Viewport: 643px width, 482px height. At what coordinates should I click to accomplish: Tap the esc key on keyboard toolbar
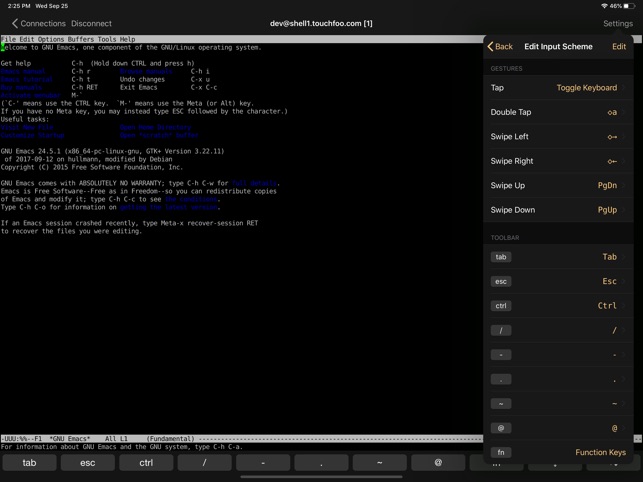click(87, 463)
